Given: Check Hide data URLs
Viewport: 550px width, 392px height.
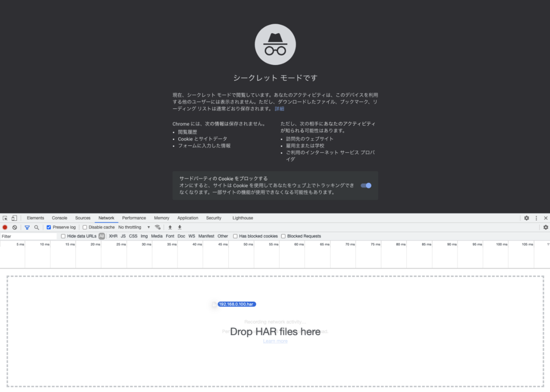Looking at the screenshot, I should coord(63,236).
